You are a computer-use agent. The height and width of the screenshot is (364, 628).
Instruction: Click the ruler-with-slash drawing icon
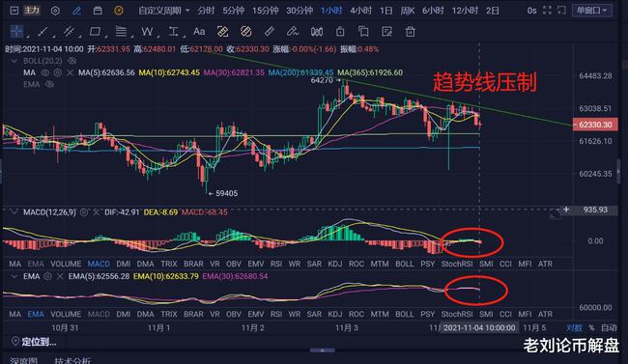(222, 31)
